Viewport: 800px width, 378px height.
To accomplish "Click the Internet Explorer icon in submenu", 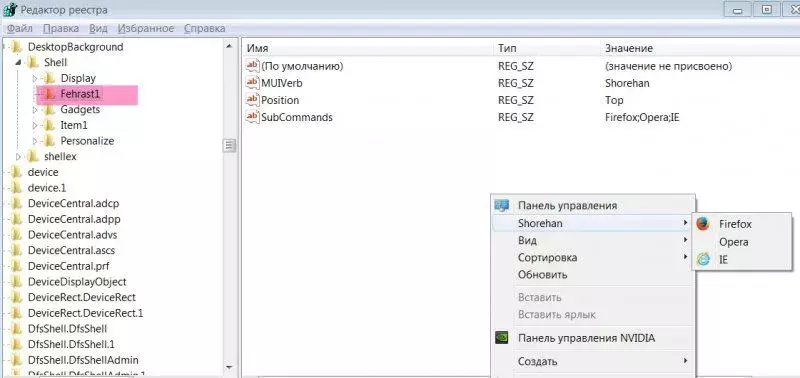I will pyautogui.click(x=703, y=259).
